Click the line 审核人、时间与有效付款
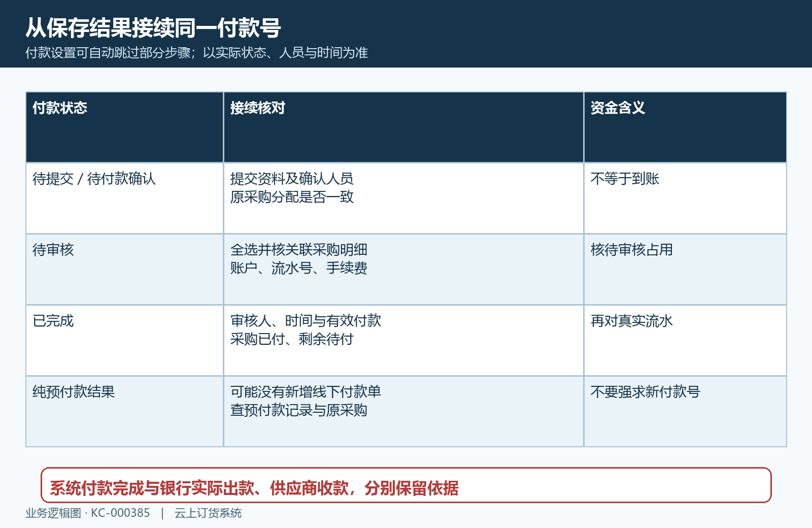The height and width of the screenshot is (528, 812). coord(306,321)
